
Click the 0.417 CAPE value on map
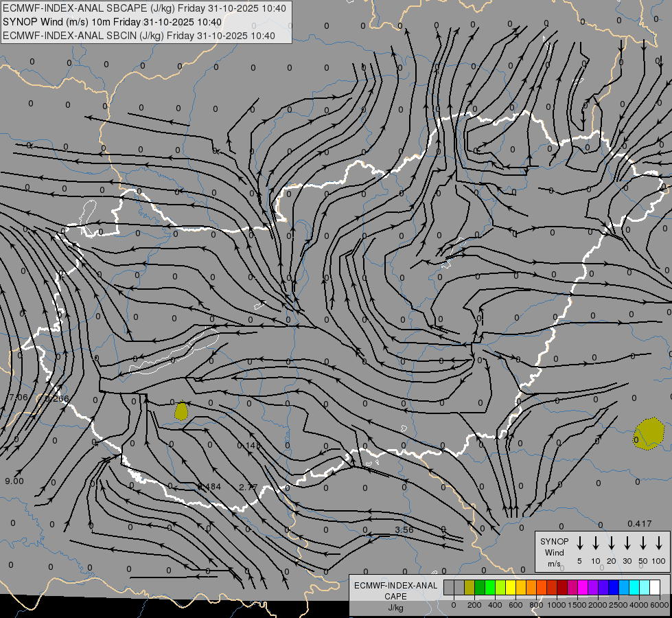[x=640, y=524]
